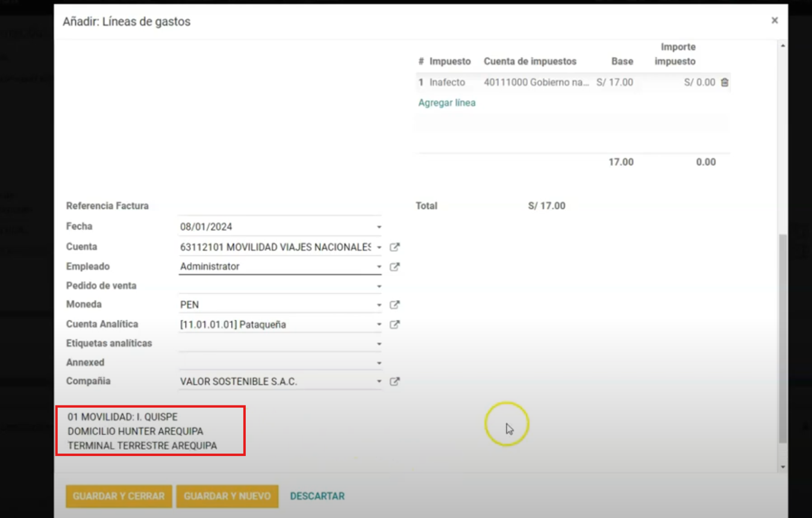Screen dimensions: 812x518
Task: Click Guardar y Nuevo button
Action: pyautogui.click(x=227, y=496)
